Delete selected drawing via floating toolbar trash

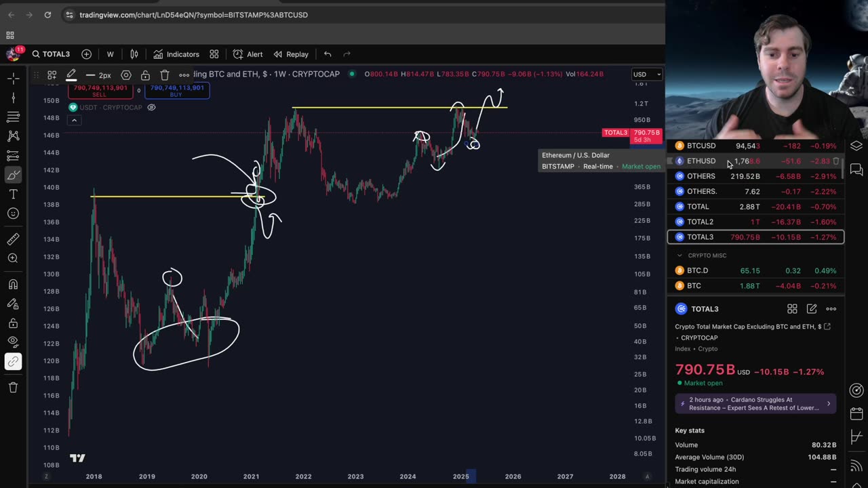pyautogui.click(x=165, y=75)
